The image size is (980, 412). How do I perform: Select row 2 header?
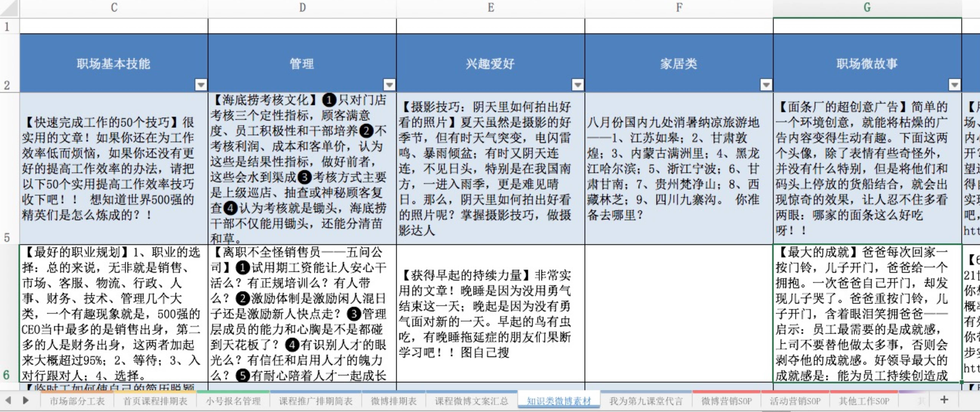tap(9, 63)
